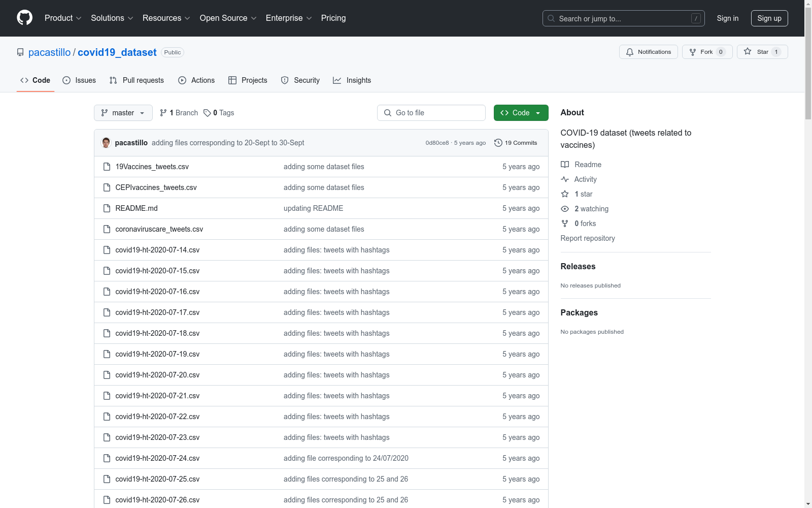Viewport: 812px width, 508px height.
Task: Click the fork icon beside 0 forks
Action: click(x=565, y=224)
